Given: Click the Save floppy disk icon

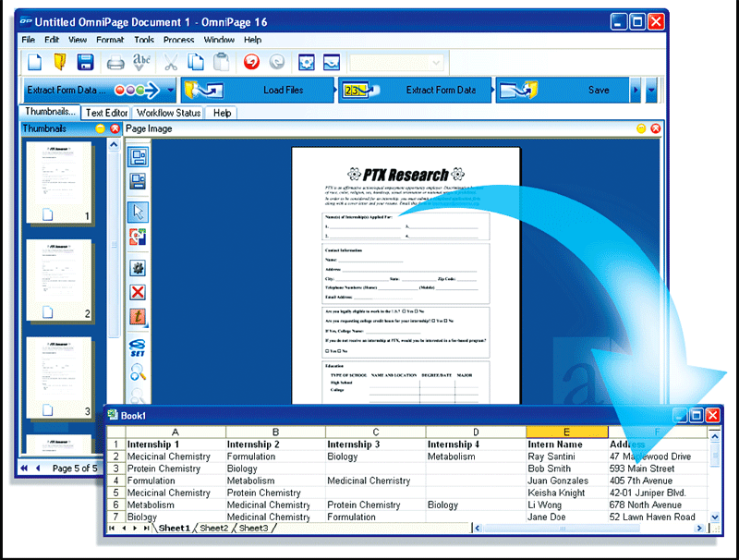Looking at the screenshot, I should click(85, 63).
